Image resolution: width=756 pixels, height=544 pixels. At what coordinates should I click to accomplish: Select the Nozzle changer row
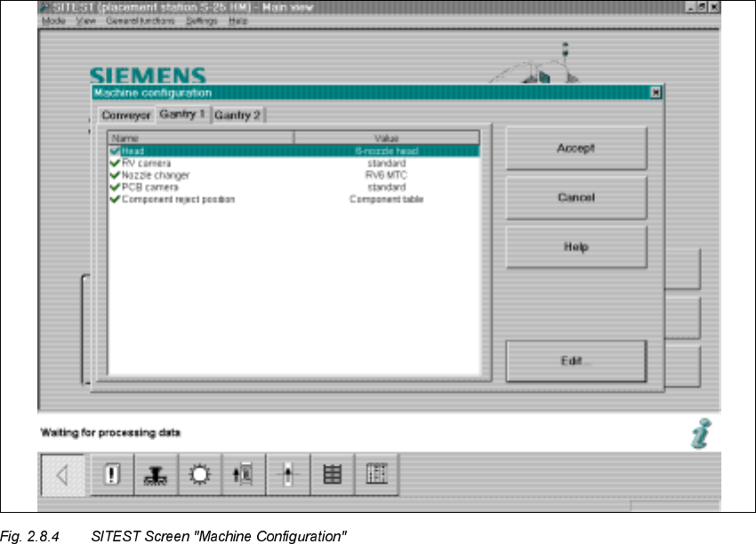tap(155, 176)
